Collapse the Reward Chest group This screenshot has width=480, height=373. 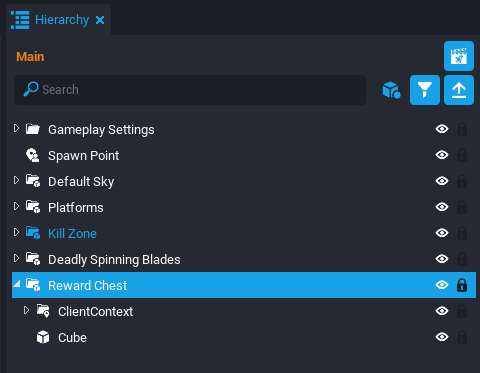point(16,284)
